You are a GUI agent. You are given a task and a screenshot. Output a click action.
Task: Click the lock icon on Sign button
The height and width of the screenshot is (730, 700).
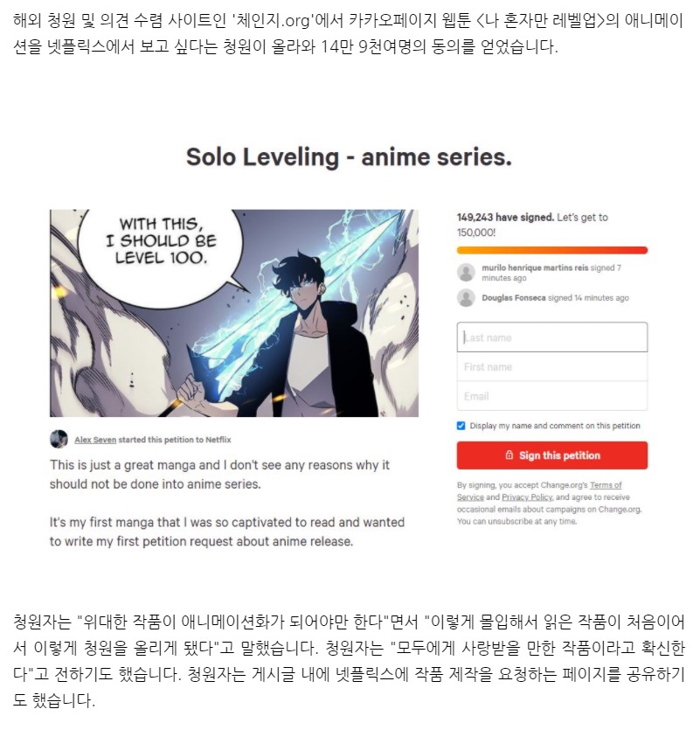point(509,455)
